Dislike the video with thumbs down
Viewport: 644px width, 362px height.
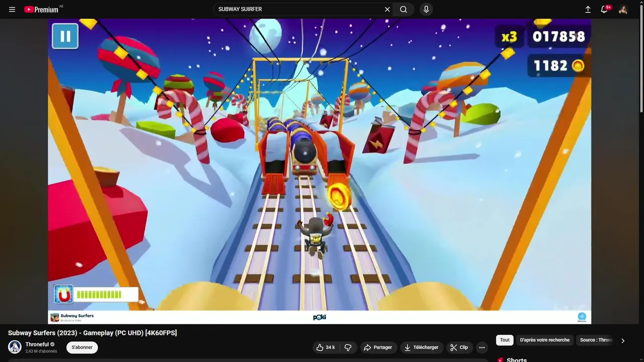point(348,347)
